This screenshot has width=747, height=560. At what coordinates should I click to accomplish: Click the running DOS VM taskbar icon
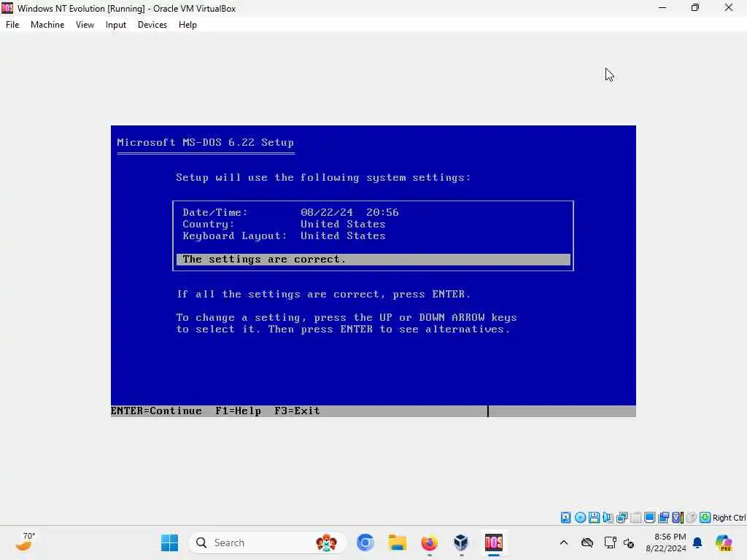click(x=494, y=542)
